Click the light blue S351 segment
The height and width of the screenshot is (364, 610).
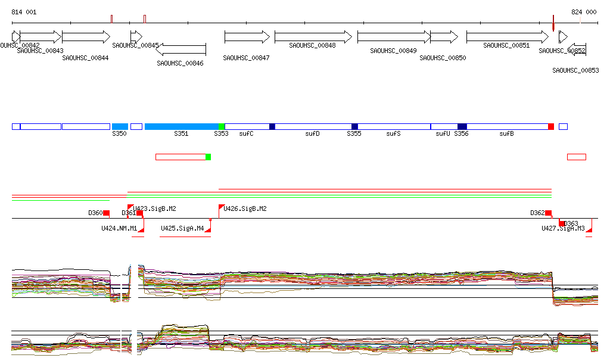(182, 126)
